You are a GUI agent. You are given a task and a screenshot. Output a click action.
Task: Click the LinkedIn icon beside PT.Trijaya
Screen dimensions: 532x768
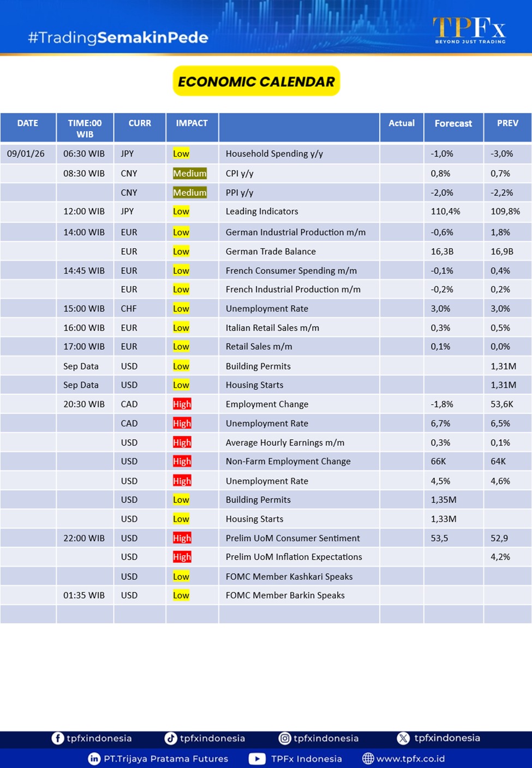[x=94, y=759]
